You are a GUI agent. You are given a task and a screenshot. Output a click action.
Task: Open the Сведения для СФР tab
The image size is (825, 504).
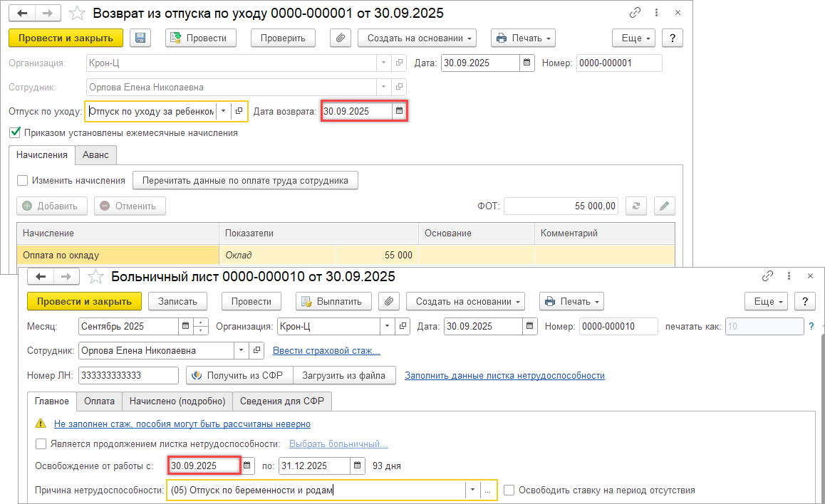(281, 401)
